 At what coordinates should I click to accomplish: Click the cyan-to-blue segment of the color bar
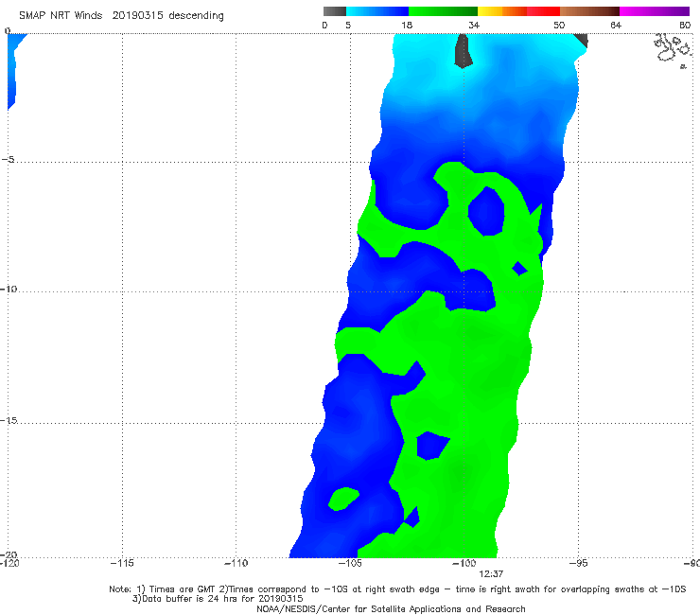click(x=377, y=11)
